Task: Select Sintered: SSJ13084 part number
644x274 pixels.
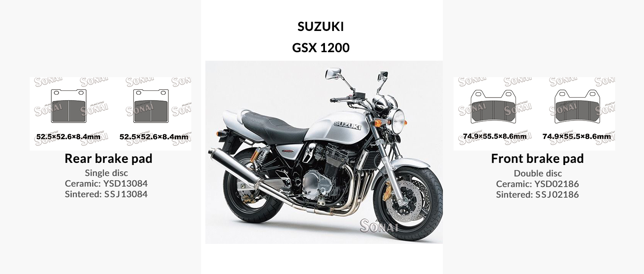Action: pos(106,194)
